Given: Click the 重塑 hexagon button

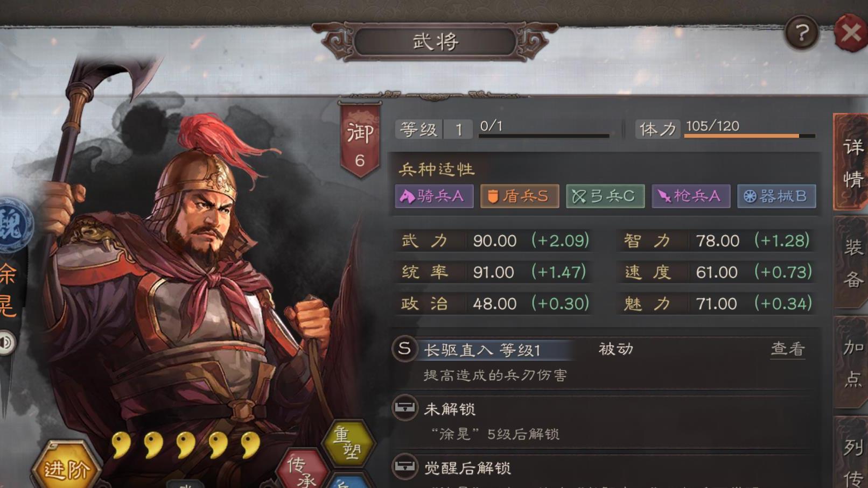Looking at the screenshot, I should click(x=348, y=443).
